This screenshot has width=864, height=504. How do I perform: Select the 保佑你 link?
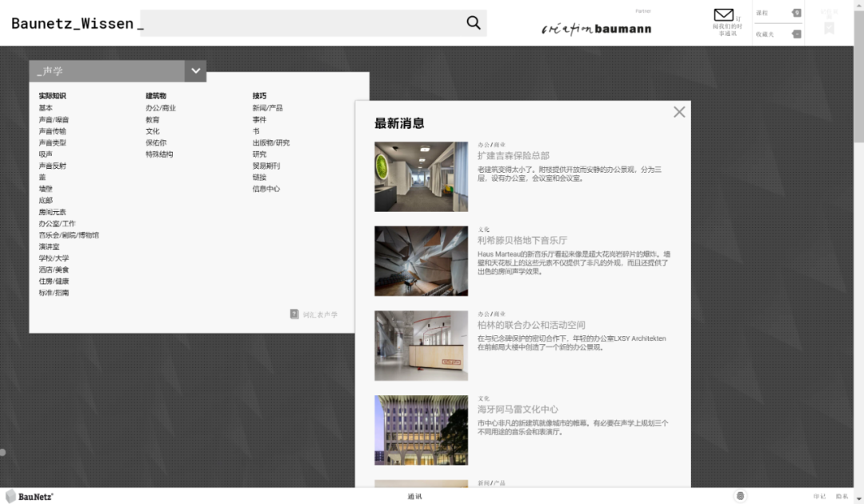point(156,142)
